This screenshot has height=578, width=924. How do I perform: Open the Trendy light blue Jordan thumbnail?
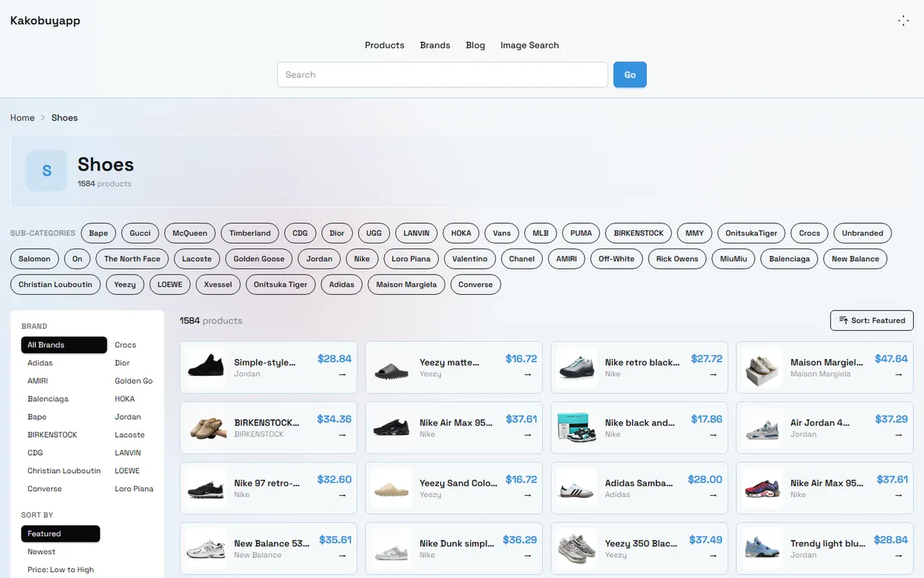pos(762,548)
